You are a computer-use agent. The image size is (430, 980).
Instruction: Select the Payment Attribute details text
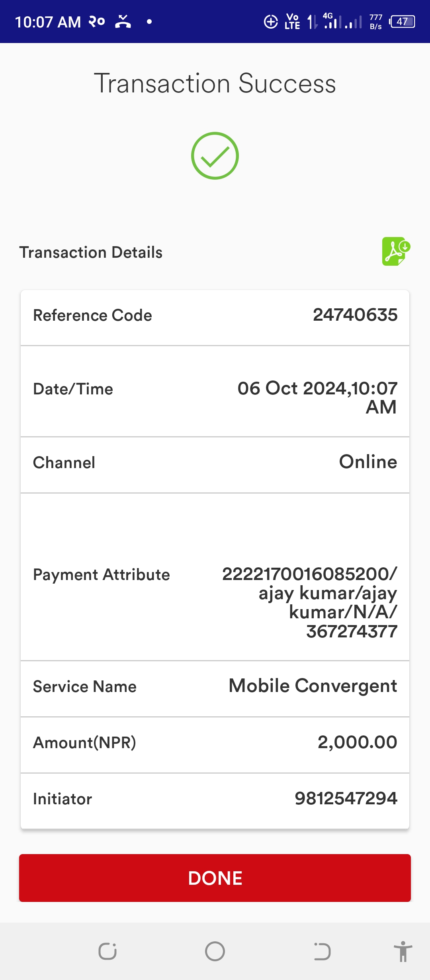click(310, 602)
